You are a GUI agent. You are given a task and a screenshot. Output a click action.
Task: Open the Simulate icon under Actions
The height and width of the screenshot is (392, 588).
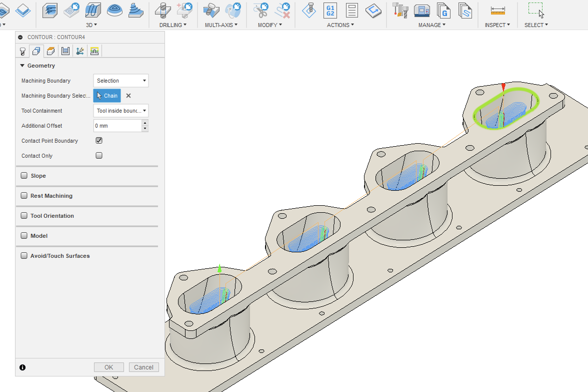(330, 10)
